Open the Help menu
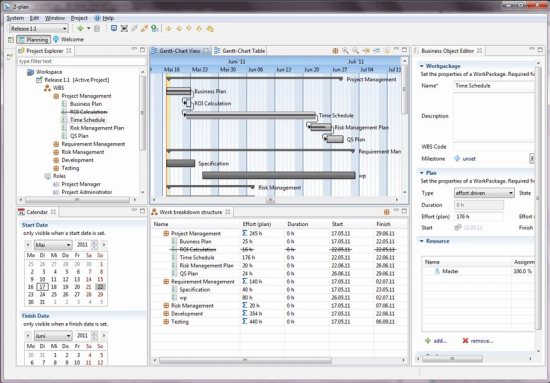Viewport: 550px width, 383px height. click(x=108, y=18)
